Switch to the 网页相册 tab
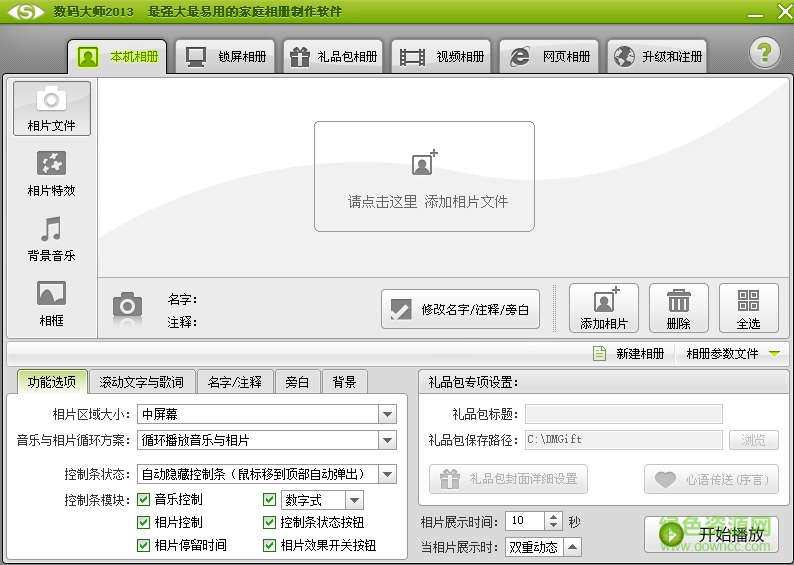This screenshot has height=565, width=794. coord(549,57)
